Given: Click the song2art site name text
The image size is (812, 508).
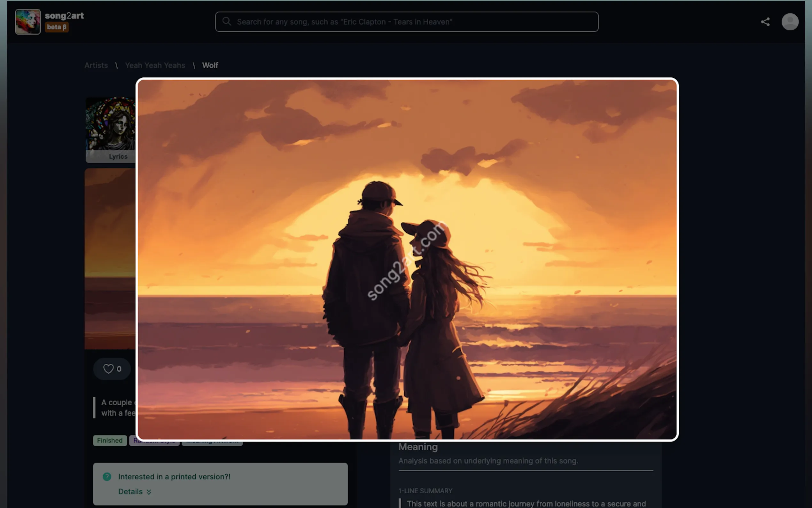Looking at the screenshot, I should point(64,15).
